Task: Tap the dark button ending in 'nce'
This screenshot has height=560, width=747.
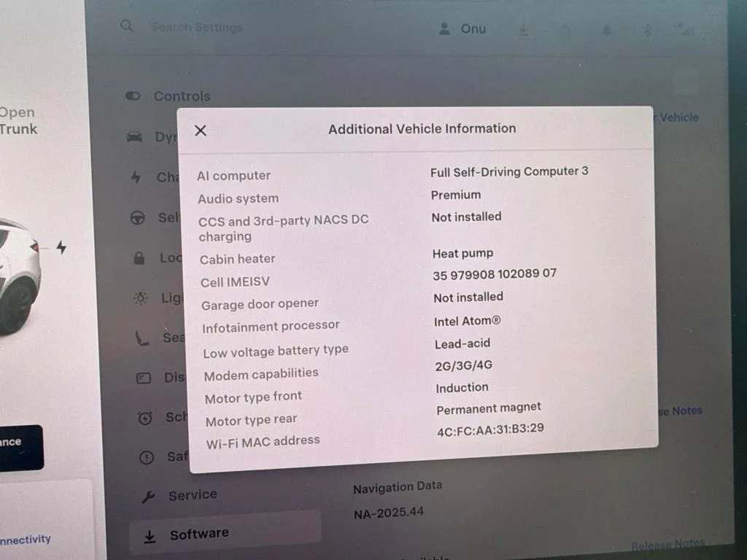Action: pos(21,447)
